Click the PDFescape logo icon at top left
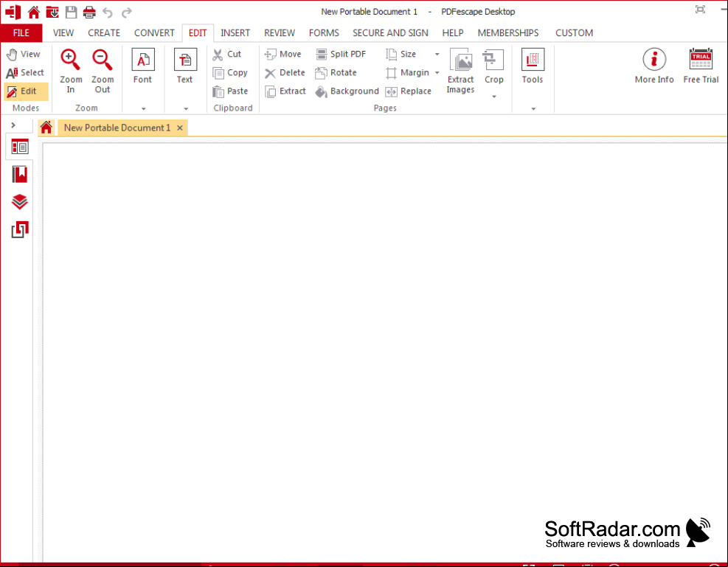 13,12
